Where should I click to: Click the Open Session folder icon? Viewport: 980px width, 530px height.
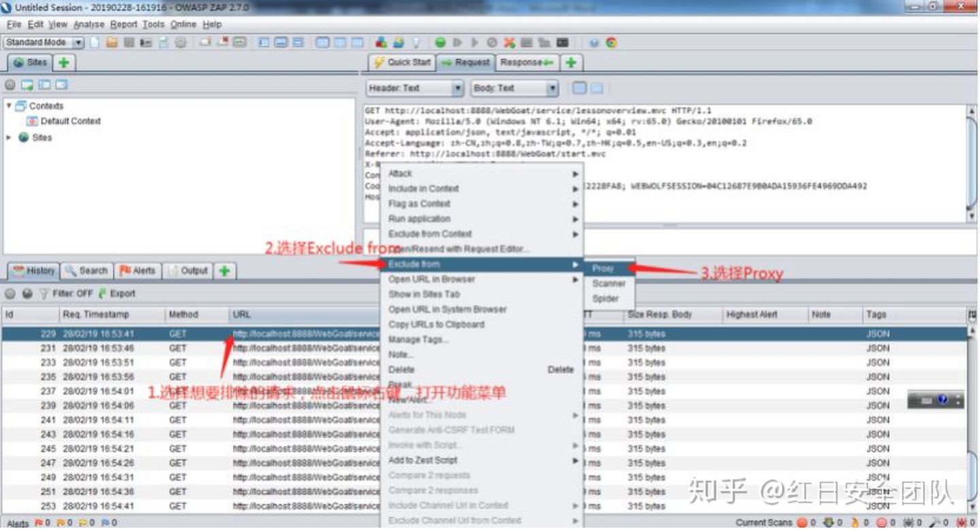[x=112, y=42]
